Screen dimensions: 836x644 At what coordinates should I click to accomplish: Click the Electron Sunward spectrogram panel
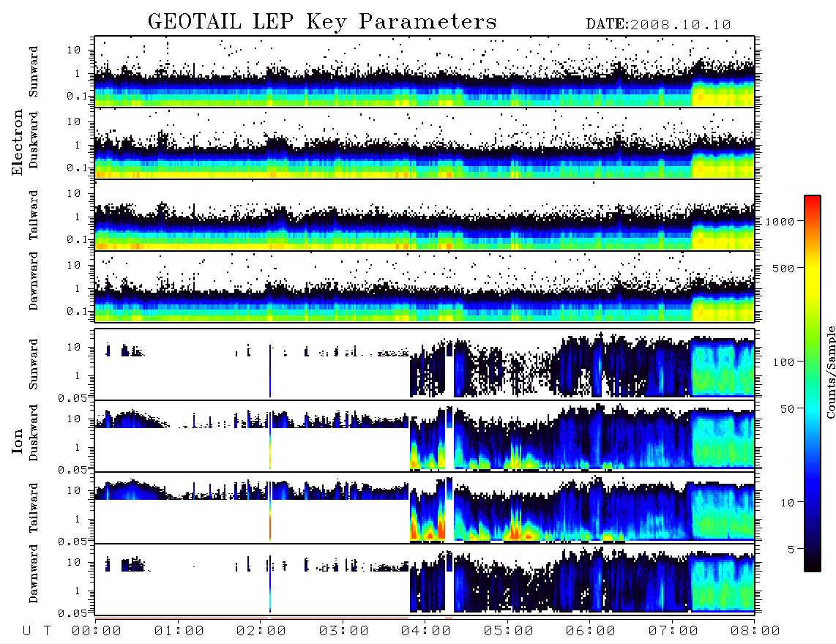[425, 72]
